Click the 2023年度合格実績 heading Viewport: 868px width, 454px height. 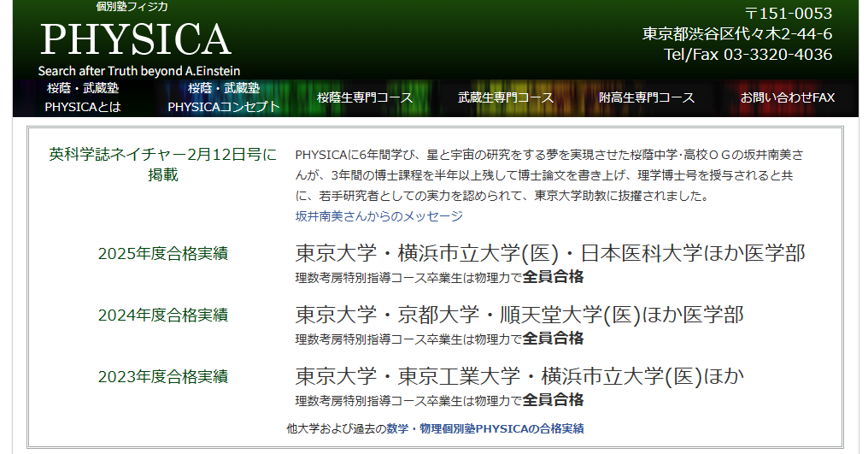click(x=163, y=377)
